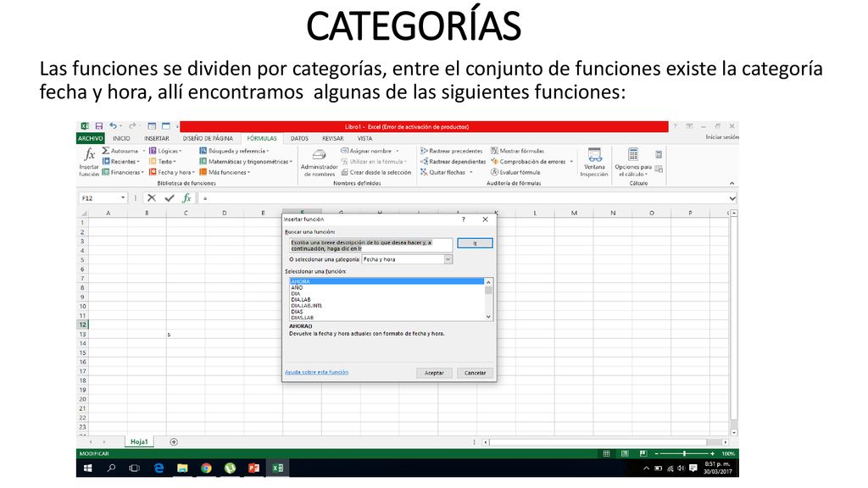Open the Más funciones menu

225,172
